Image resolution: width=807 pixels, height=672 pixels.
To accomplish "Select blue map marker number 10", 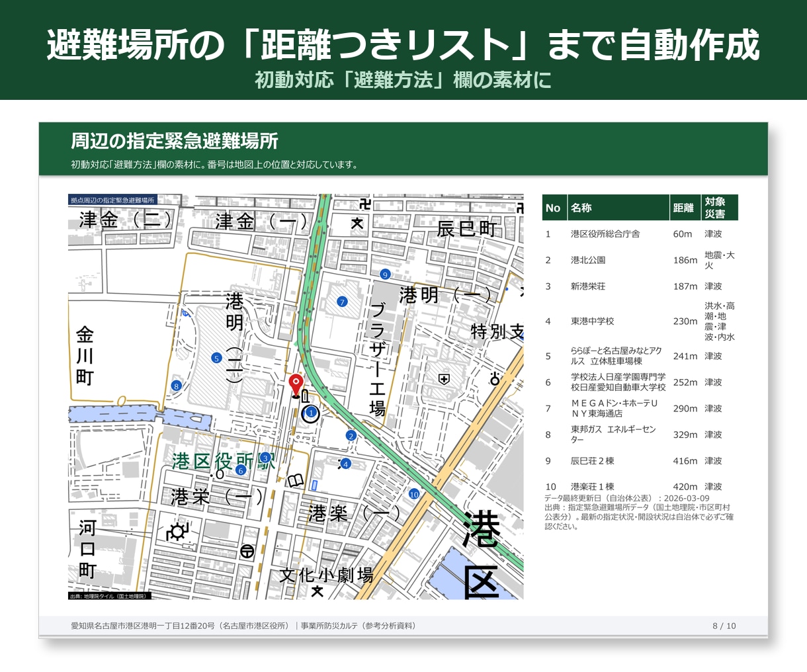I will (414, 494).
